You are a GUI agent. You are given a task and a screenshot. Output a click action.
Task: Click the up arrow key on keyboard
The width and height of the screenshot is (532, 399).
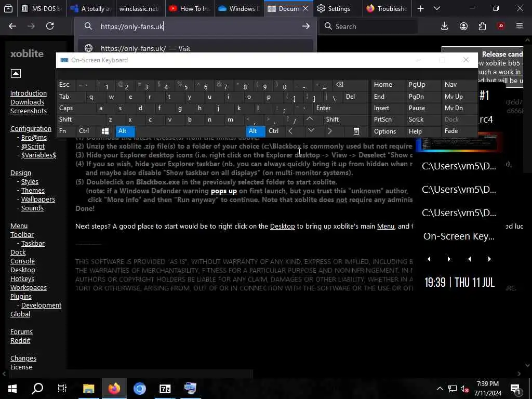pos(310,119)
